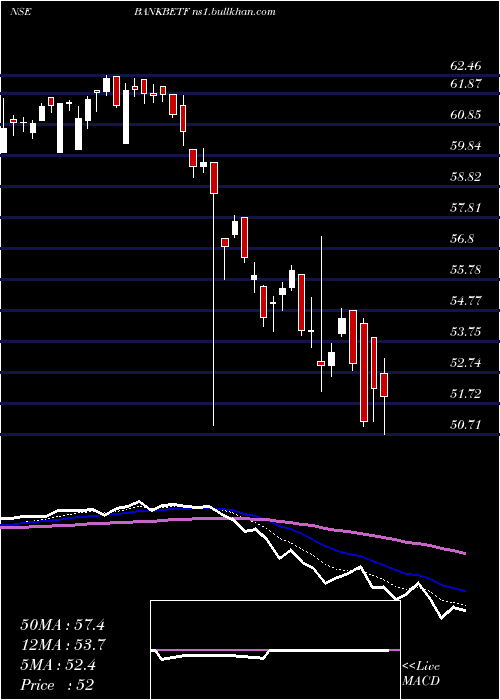Viewport: 500px width, 700px height.
Task: Click the <<Live MACD label
Action: [421, 673]
